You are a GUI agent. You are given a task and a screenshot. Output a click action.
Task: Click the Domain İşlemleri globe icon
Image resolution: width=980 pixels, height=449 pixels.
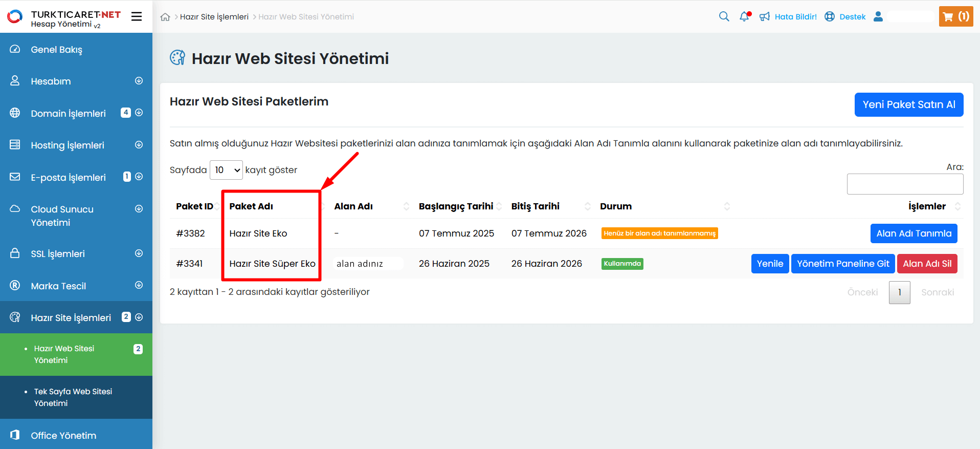(x=15, y=113)
